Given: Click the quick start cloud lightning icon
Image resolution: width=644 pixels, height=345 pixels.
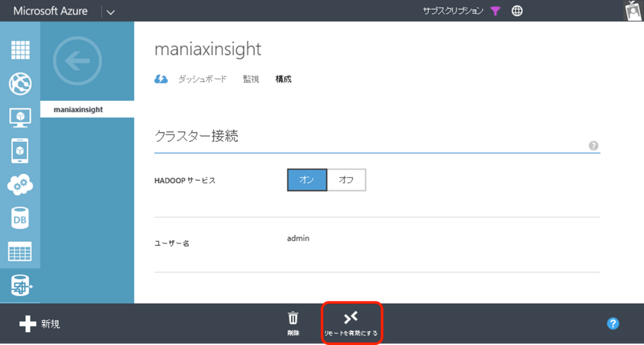Looking at the screenshot, I should (x=161, y=79).
